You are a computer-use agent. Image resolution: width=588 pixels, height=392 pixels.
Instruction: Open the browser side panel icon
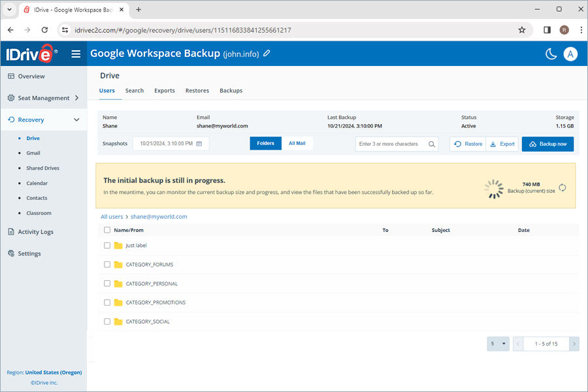(547, 30)
